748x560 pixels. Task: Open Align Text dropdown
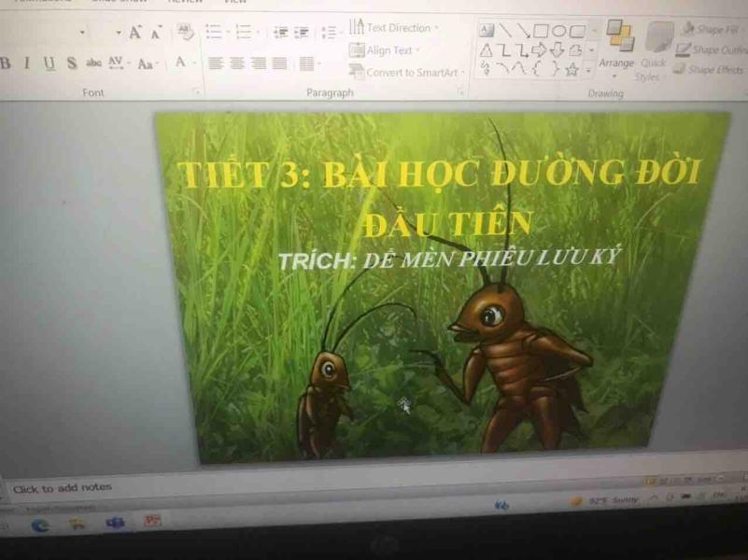pyautogui.click(x=384, y=49)
